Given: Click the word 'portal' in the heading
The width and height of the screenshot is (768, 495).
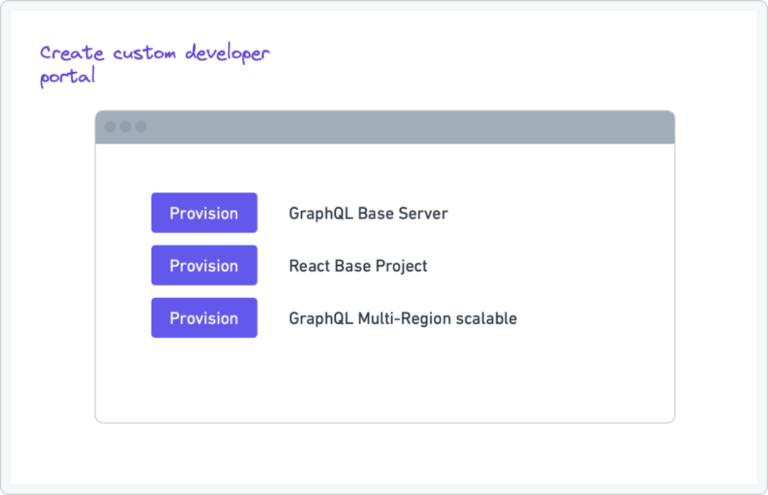Looking at the screenshot, I should pyautogui.click(x=68, y=78).
